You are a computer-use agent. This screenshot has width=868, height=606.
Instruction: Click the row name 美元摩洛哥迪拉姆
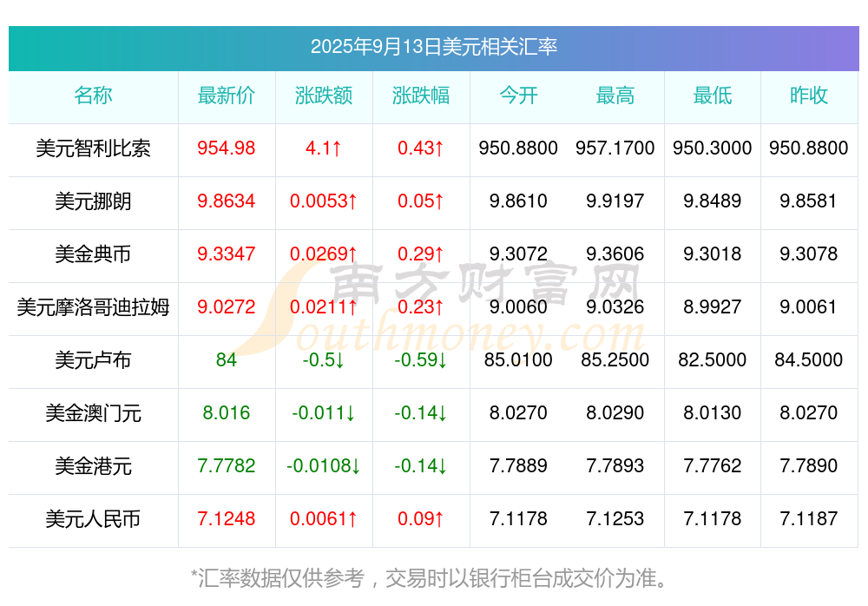click(93, 306)
